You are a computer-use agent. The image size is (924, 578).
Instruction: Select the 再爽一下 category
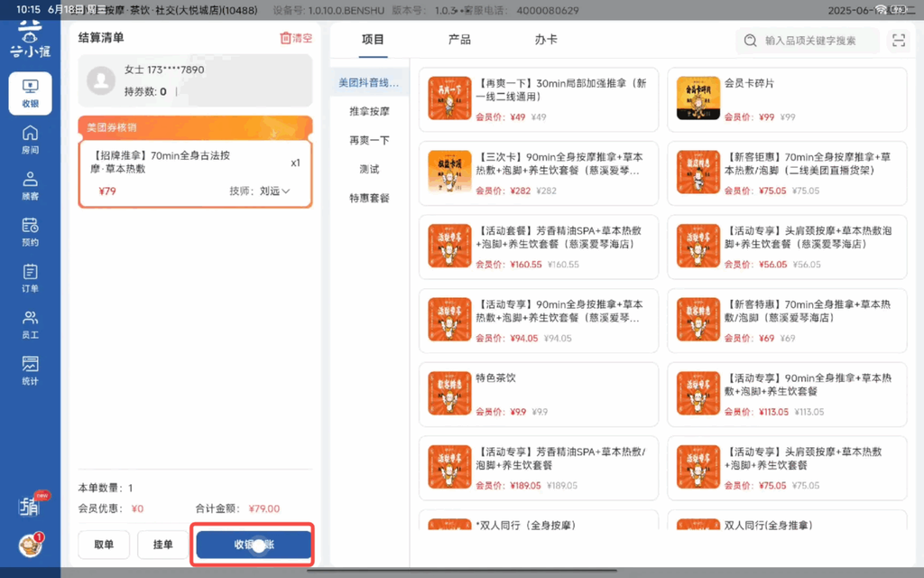click(369, 140)
